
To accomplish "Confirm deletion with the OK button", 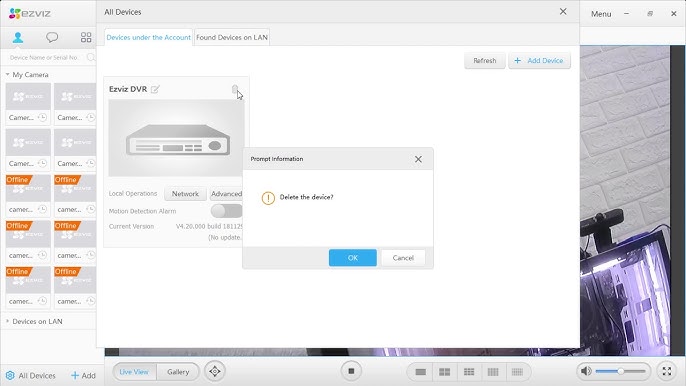I will (353, 258).
